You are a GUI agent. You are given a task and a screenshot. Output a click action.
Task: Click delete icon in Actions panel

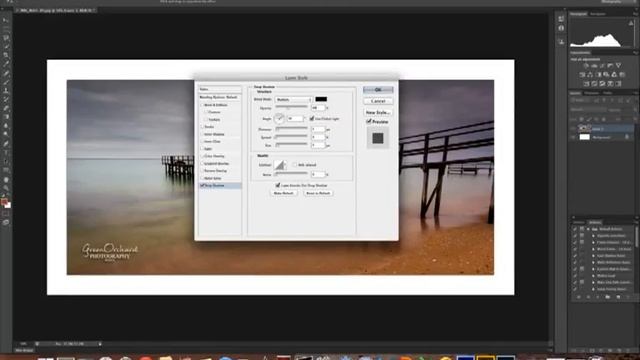628,297
